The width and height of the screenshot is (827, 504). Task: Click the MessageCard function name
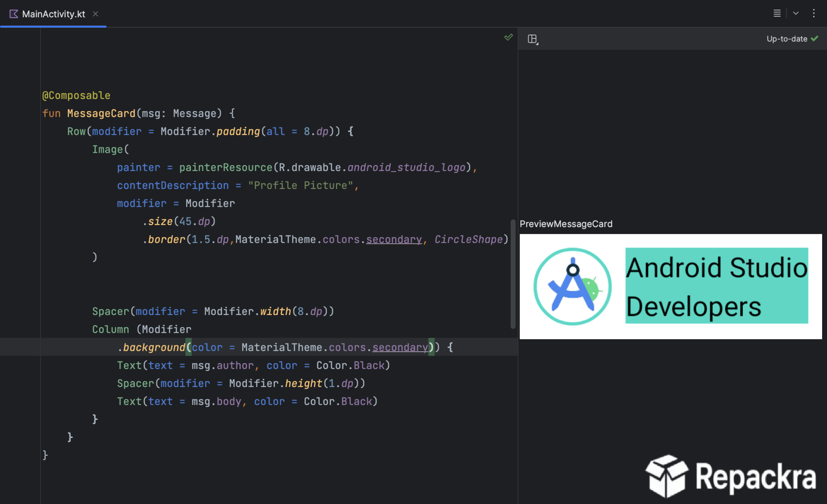click(x=101, y=113)
